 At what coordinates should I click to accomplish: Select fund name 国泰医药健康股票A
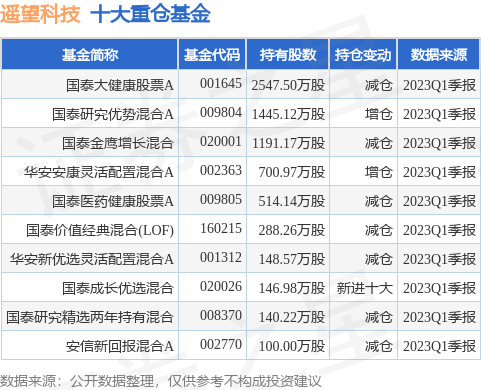(x=113, y=201)
